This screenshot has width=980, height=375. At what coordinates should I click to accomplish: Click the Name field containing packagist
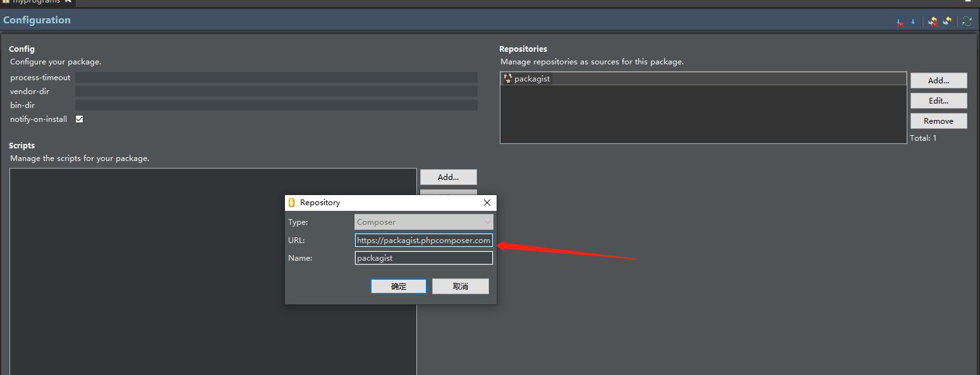[x=423, y=258]
